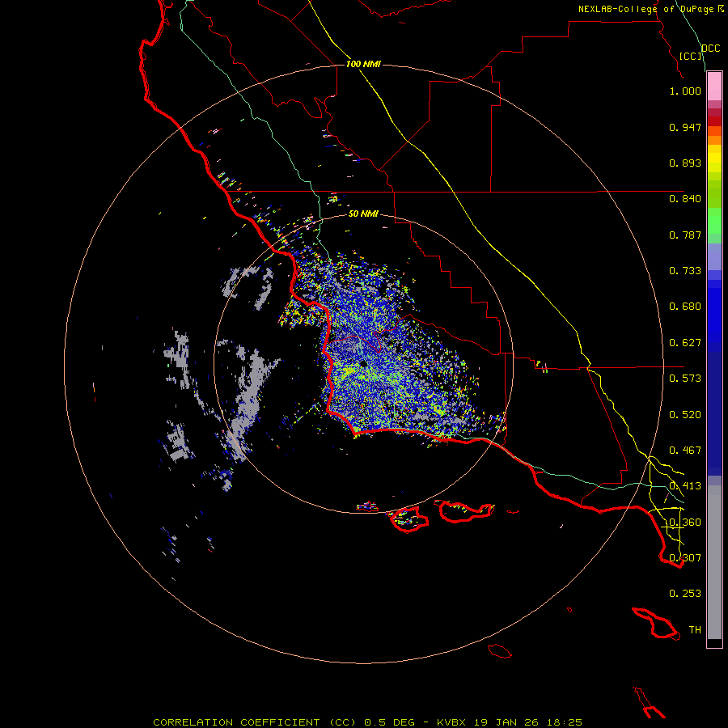
Task: Click the Correlation Coefficient caption at the bottom
Action: coord(368,722)
